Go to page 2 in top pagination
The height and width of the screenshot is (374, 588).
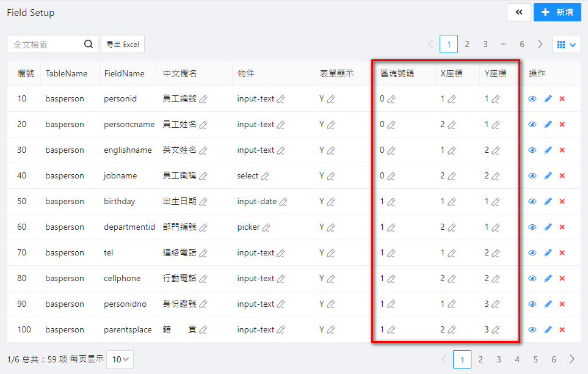467,44
